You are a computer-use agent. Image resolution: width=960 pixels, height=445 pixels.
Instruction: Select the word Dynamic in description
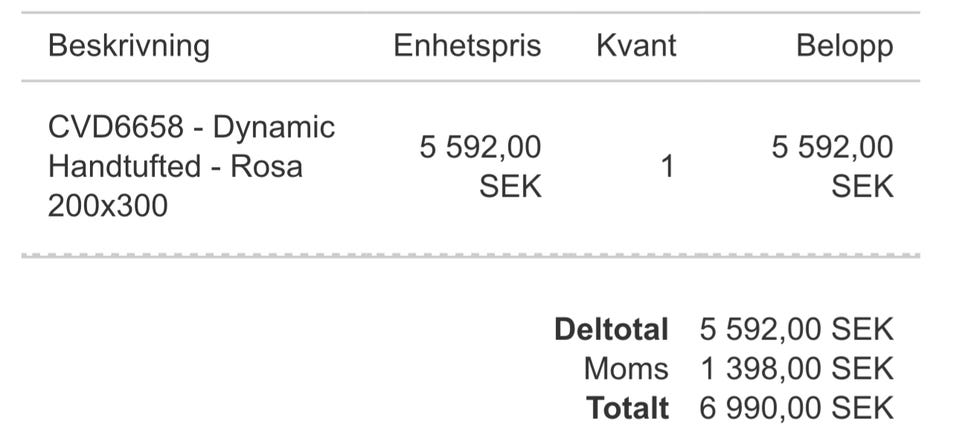click(x=274, y=128)
